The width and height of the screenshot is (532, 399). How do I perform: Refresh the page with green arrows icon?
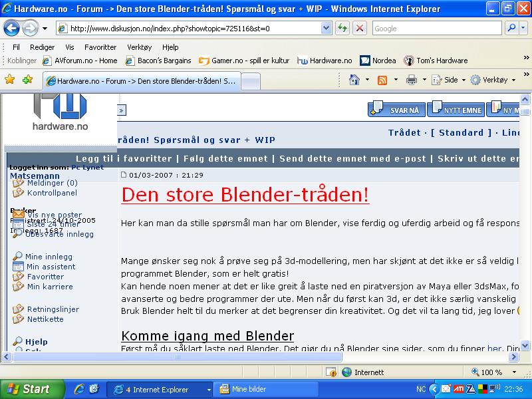click(x=342, y=29)
